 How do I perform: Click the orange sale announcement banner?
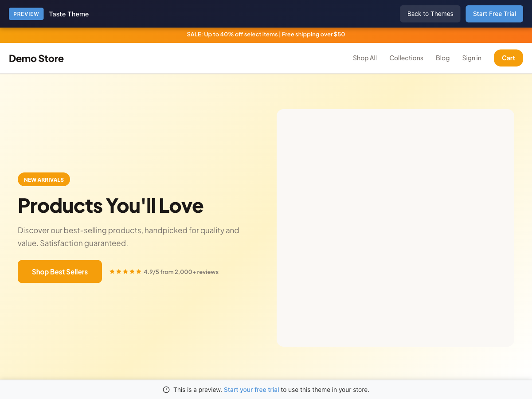click(266, 35)
